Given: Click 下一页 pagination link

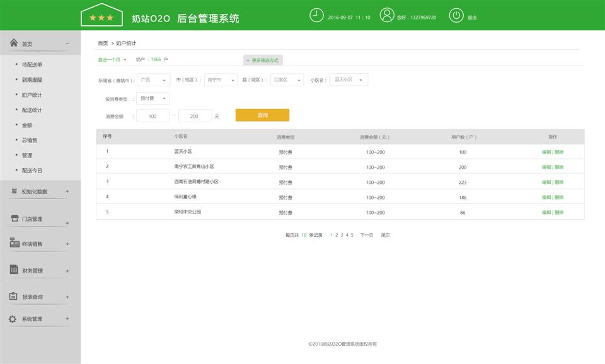Looking at the screenshot, I should [x=367, y=235].
